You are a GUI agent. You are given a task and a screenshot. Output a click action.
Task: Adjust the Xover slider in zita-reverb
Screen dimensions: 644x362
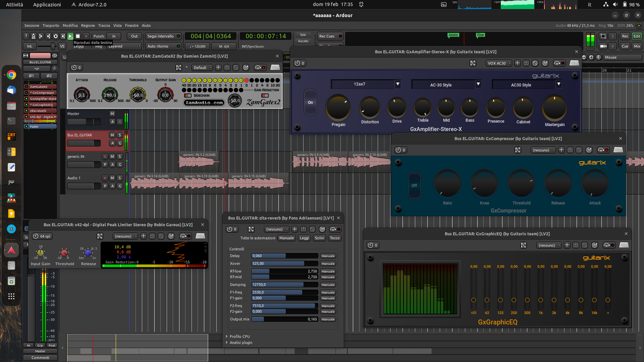285,263
